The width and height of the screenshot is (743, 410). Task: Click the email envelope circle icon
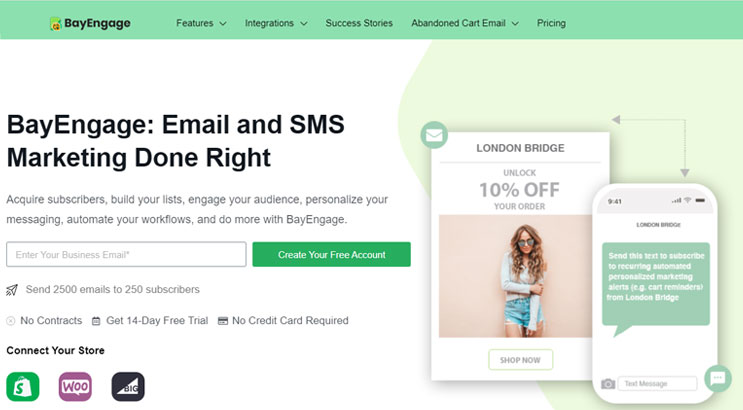434,135
